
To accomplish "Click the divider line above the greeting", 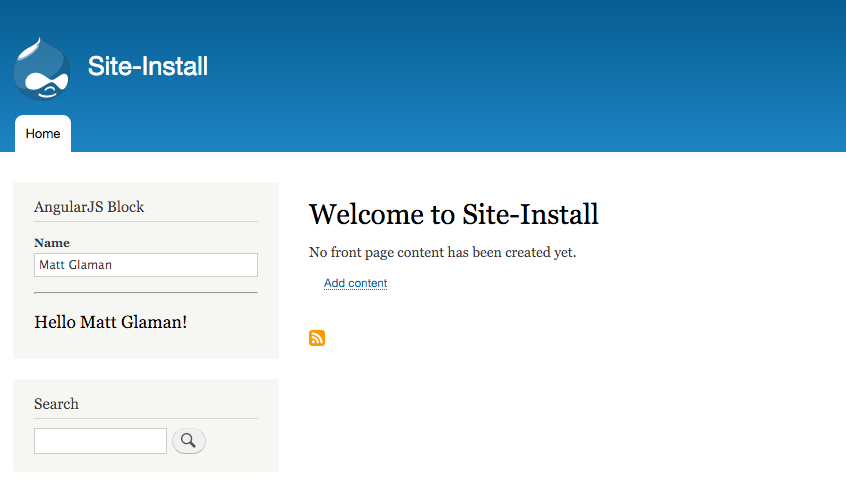I will 145,293.
